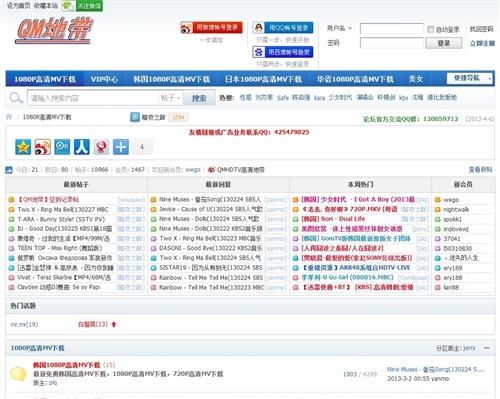Click the search button
This screenshot has width=500, height=399.
pos(199,98)
